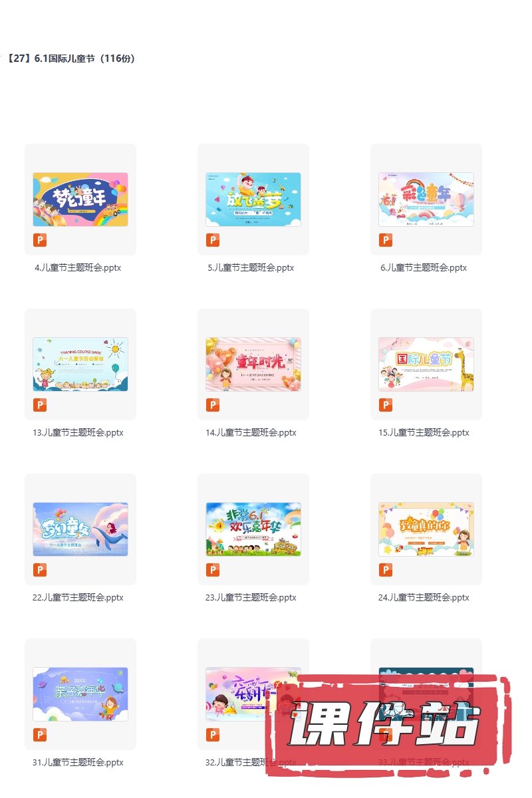Click the 13.儿童节主题班会.pptx file name
This screenshot has width=532, height=798.
coord(78,433)
